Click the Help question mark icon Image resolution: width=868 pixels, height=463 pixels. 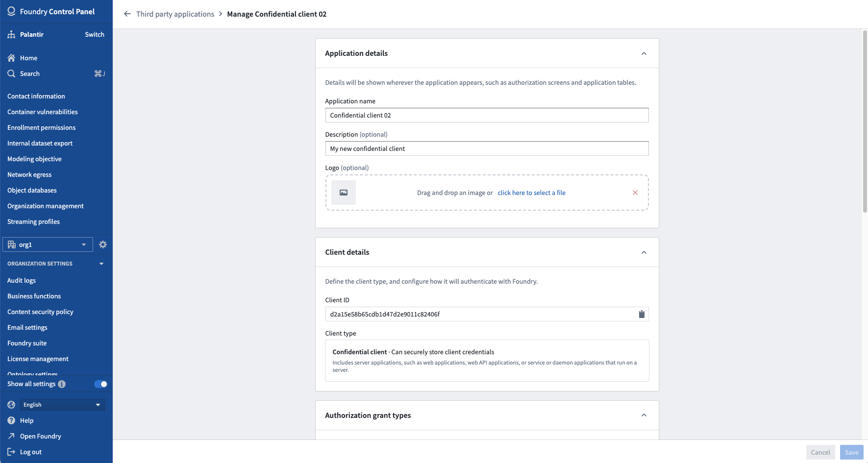[11, 420]
